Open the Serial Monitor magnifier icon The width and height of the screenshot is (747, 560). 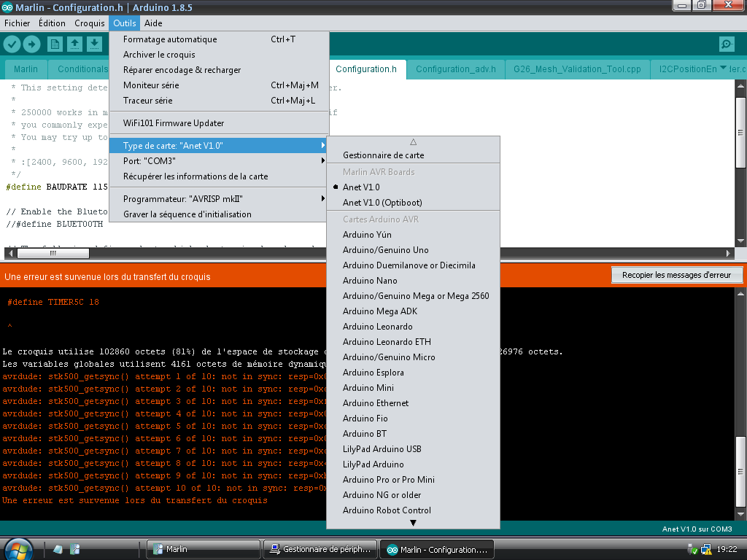tap(727, 44)
